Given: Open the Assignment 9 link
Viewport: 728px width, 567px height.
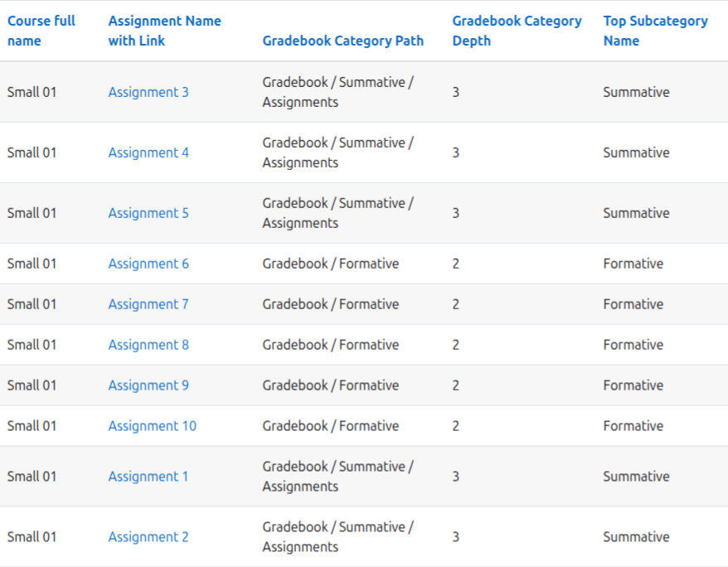Looking at the screenshot, I should tap(148, 385).
